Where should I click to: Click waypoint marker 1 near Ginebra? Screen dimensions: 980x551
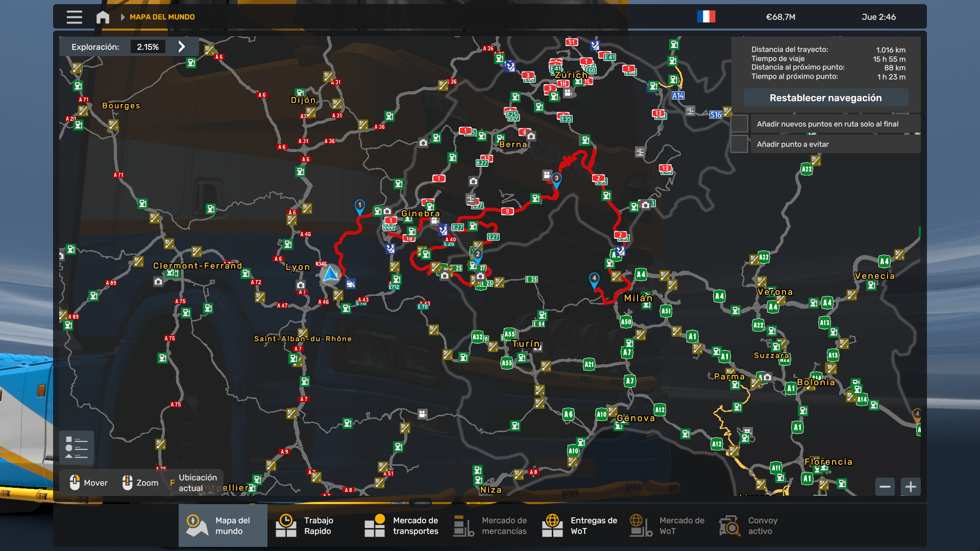(x=360, y=206)
